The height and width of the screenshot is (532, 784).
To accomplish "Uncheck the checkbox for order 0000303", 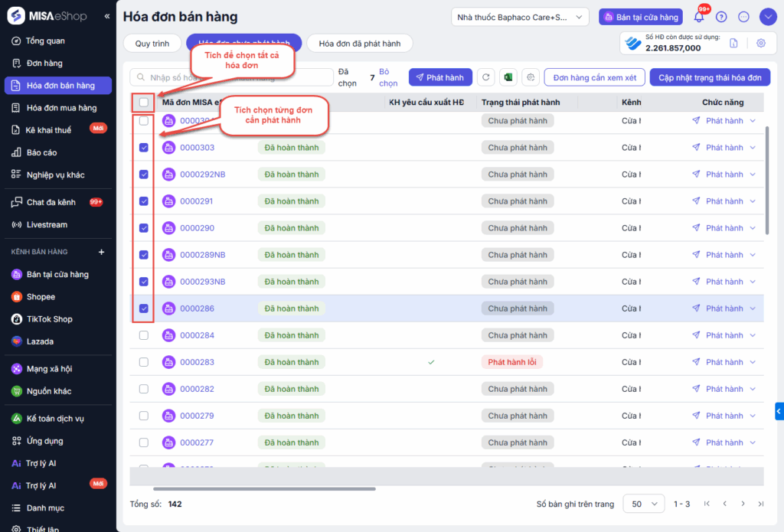I will tap(144, 148).
